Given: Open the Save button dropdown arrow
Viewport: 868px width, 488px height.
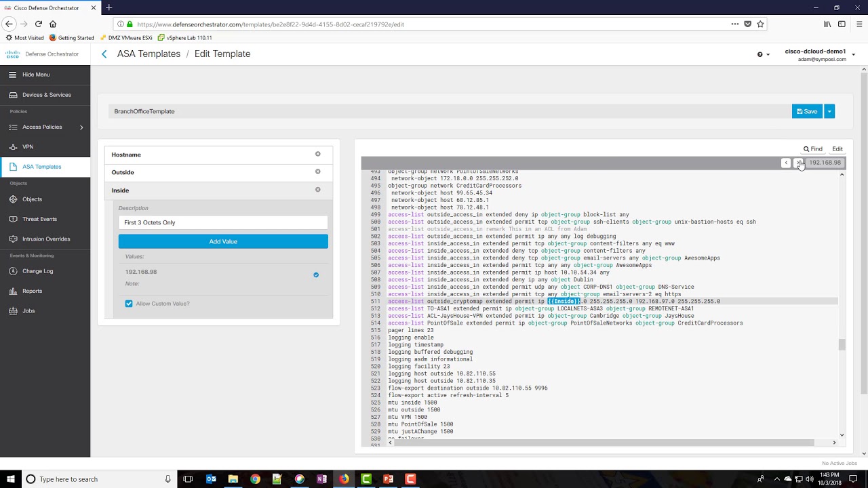Looking at the screenshot, I should coord(829,111).
